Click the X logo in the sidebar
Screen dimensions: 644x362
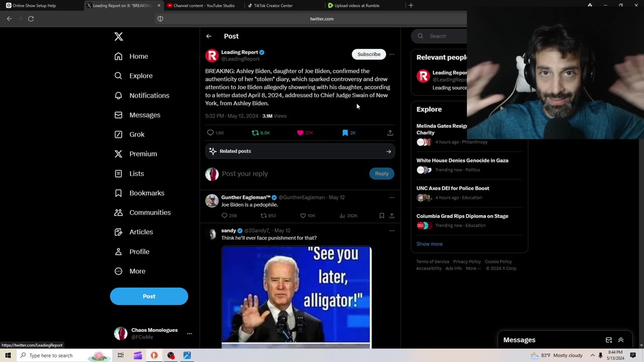tap(118, 36)
